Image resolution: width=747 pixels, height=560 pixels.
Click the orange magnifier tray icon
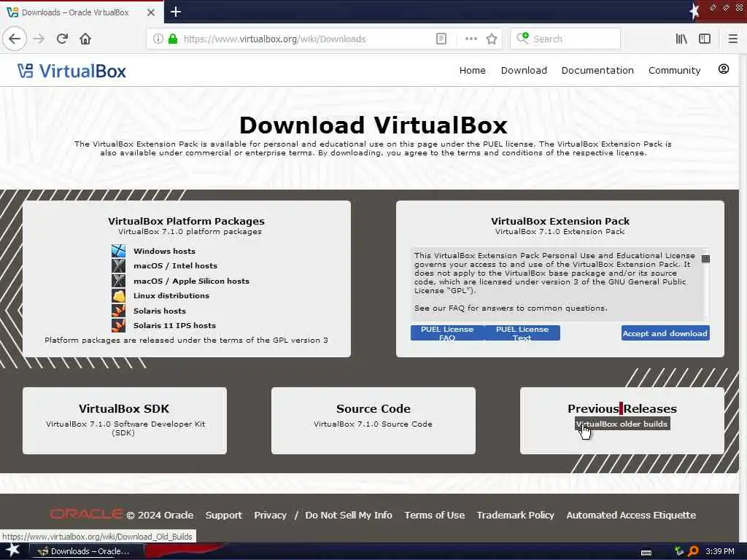click(693, 551)
